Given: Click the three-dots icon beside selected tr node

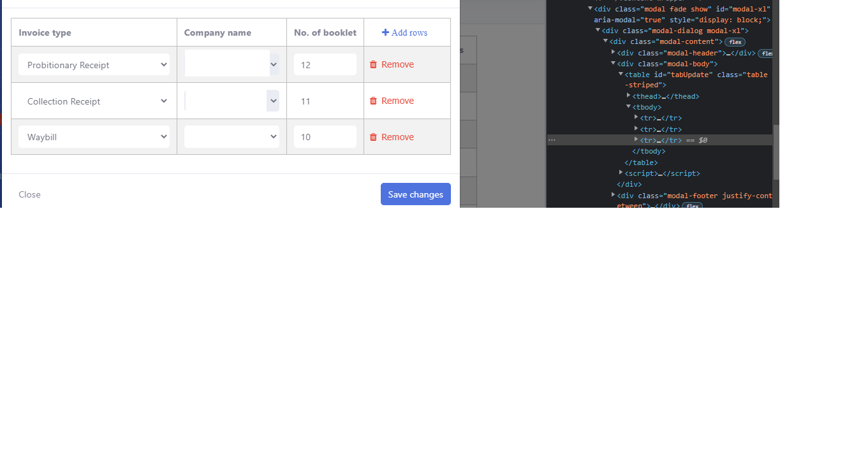Looking at the screenshot, I should pyautogui.click(x=552, y=140).
